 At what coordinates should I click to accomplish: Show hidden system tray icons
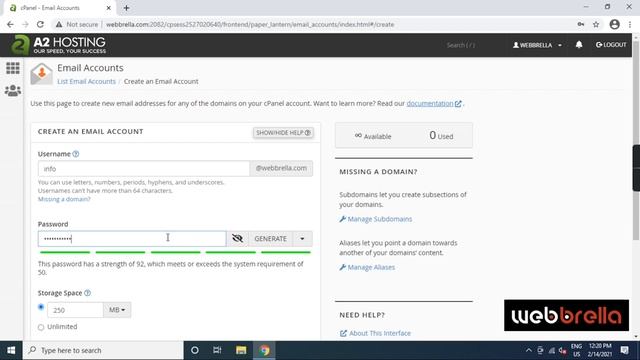(x=529, y=350)
